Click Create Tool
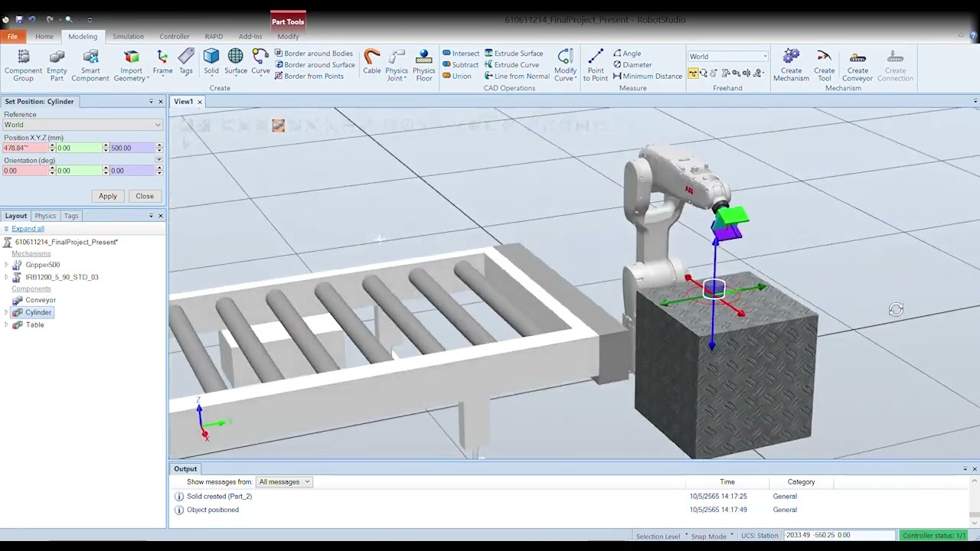The width and height of the screenshot is (980, 551). (825, 66)
